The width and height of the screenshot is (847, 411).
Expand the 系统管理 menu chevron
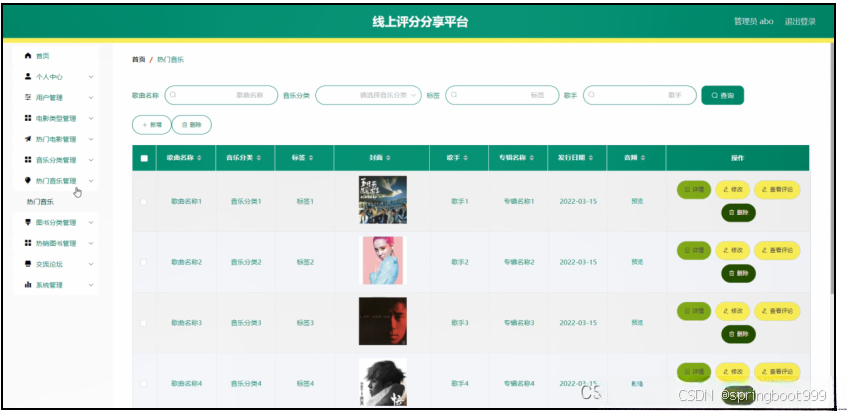point(91,285)
